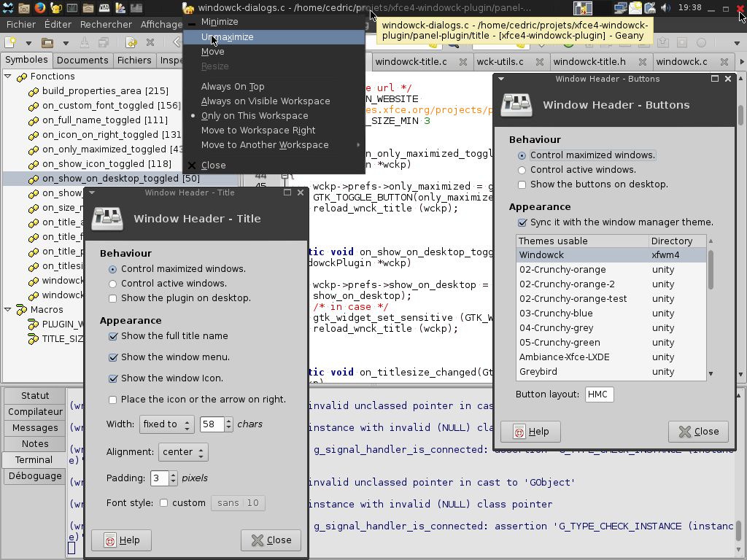Image resolution: width=747 pixels, height=560 pixels.
Task: Open the mail client icon in the tray
Action: pyautogui.click(x=636, y=7)
